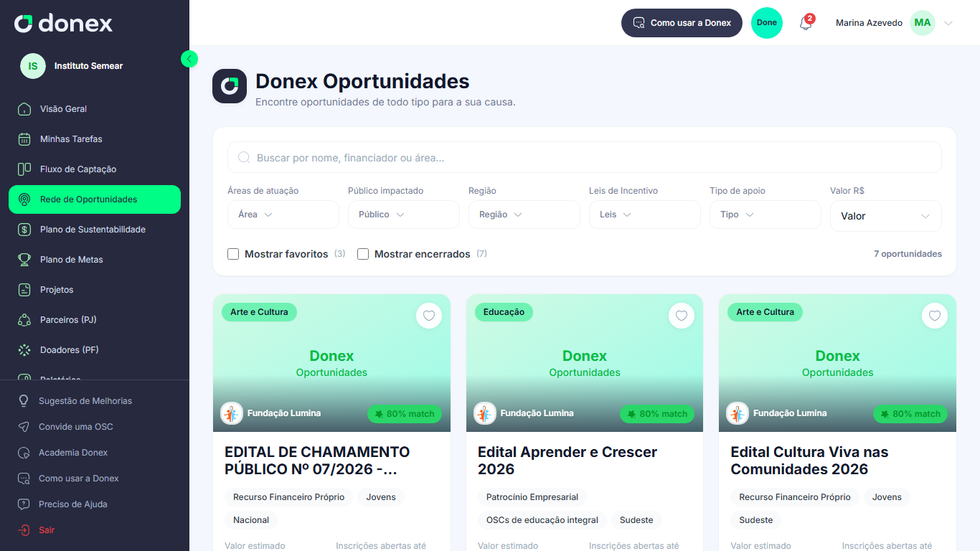Click the Projetos document icon

click(24, 290)
